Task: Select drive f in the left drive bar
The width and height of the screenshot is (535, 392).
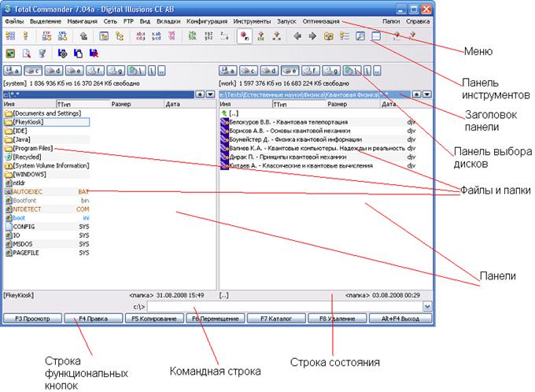Action: click(95, 71)
